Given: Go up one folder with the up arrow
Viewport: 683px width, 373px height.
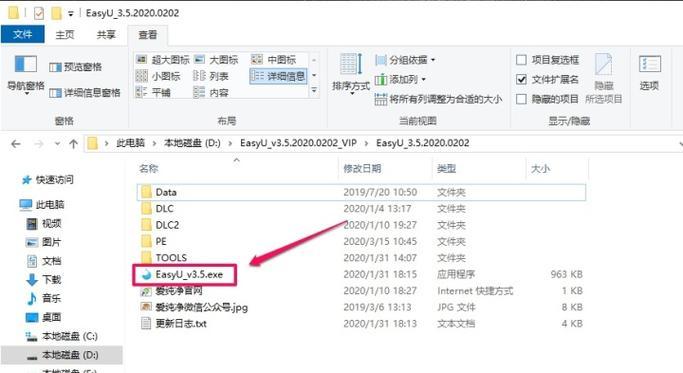Looking at the screenshot, I should [x=74, y=143].
